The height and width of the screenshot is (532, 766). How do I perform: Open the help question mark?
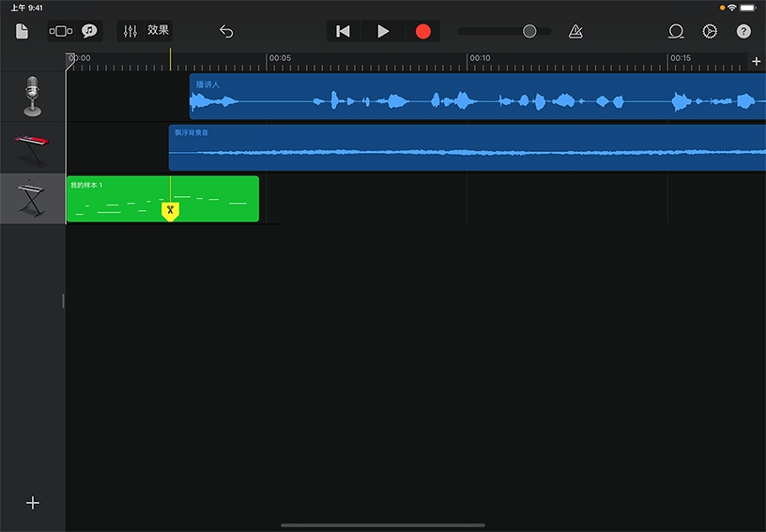pos(743,31)
